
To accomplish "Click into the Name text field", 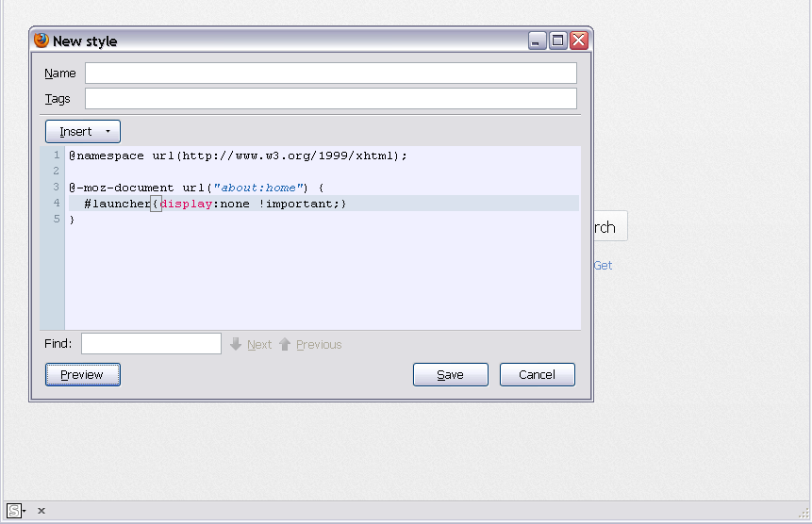I will pos(330,74).
